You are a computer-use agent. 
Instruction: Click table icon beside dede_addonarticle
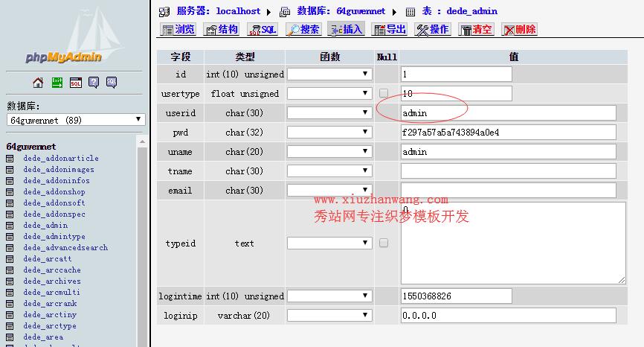coord(10,159)
